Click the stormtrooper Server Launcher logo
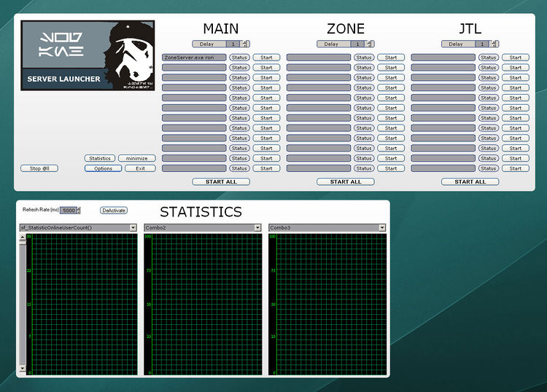Viewport: 547px width, 392px height. click(x=88, y=55)
